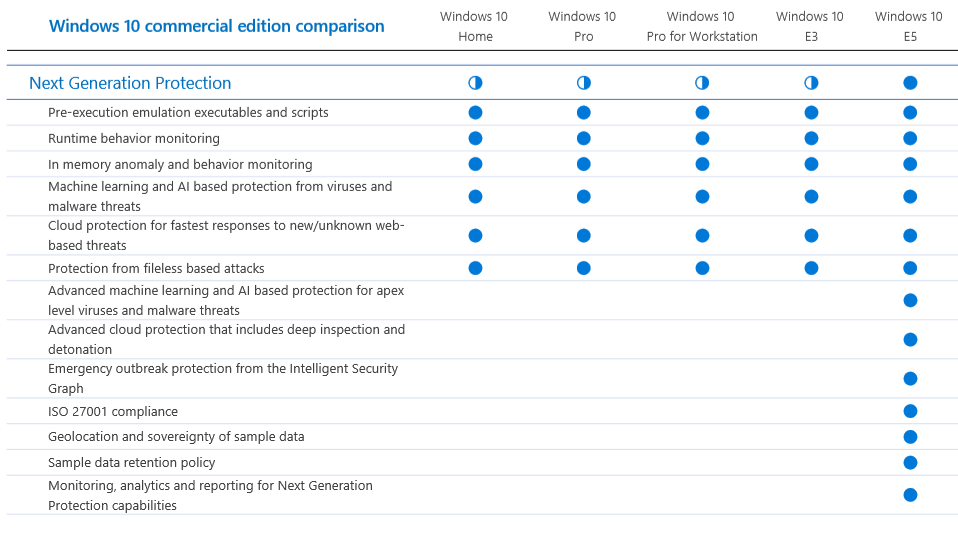Screen dimensions: 958x545
Task: Click Runtime behavior monitoring dot under Windows 10 Home
Action: point(475,138)
